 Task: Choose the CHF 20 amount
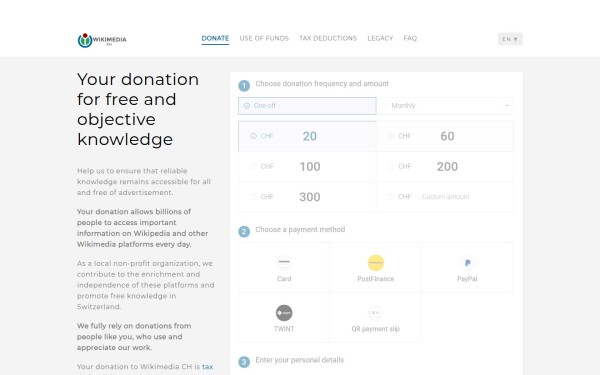click(x=307, y=136)
